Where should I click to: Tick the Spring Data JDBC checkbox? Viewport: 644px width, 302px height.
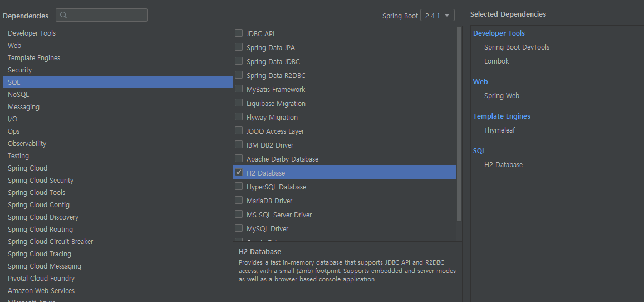tap(239, 61)
